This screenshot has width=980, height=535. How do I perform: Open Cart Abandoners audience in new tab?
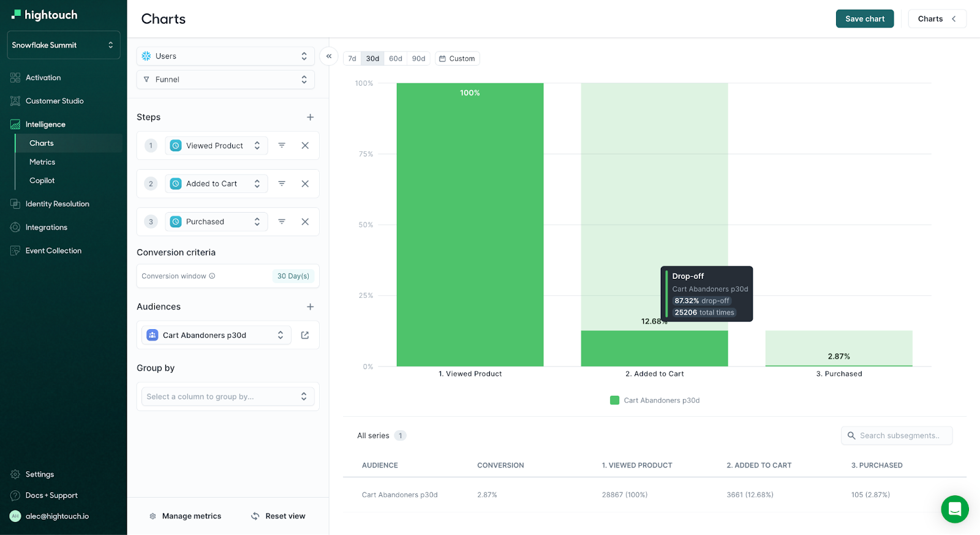tap(305, 335)
